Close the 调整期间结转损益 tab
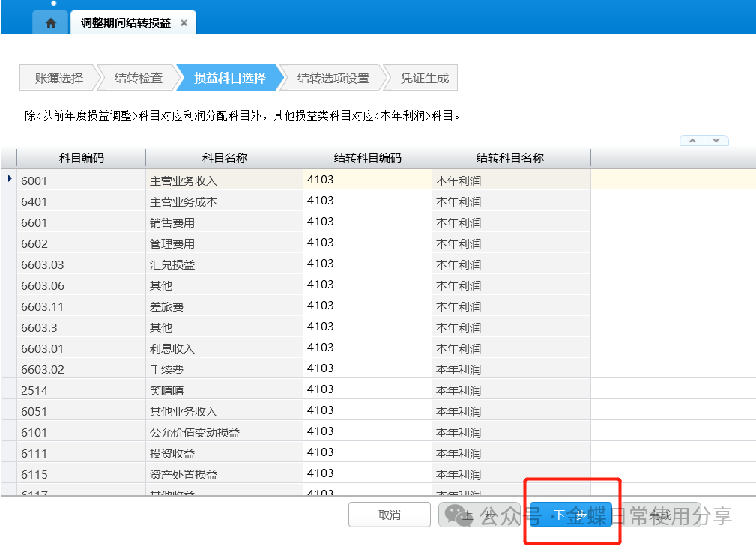This screenshot has width=756, height=546. coord(184,23)
